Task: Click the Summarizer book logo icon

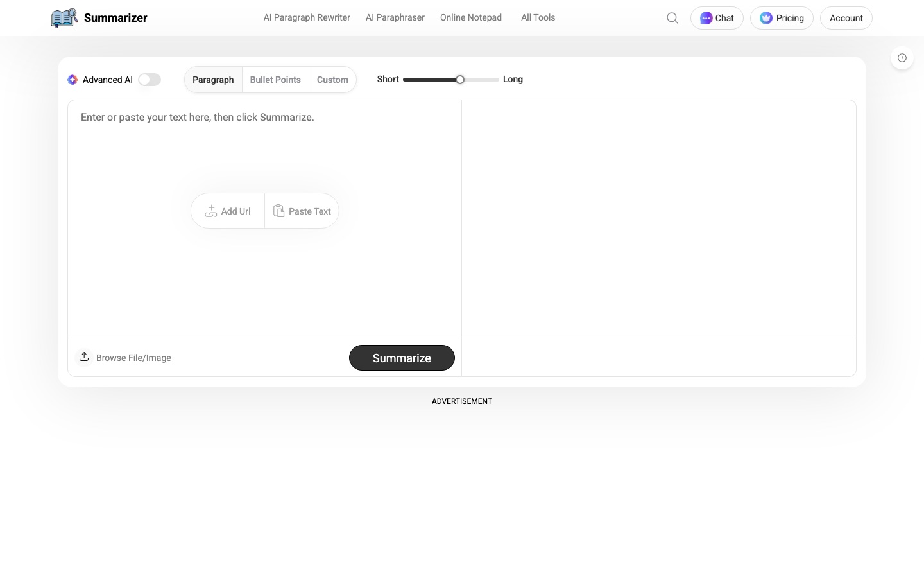Action: 64,18
